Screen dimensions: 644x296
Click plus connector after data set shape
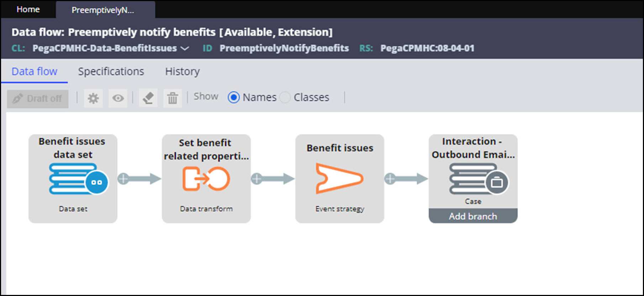click(123, 179)
